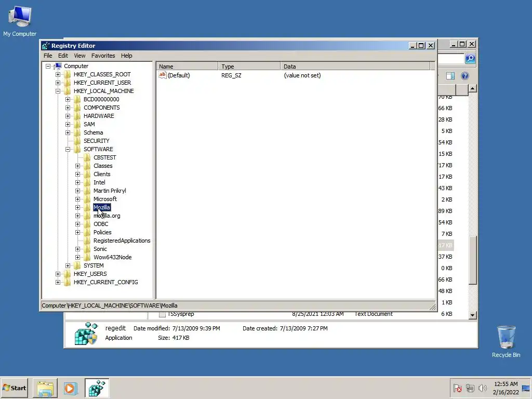The image size is (532, 399).
Task: Select the Sonic key
Action: (100, 249)
